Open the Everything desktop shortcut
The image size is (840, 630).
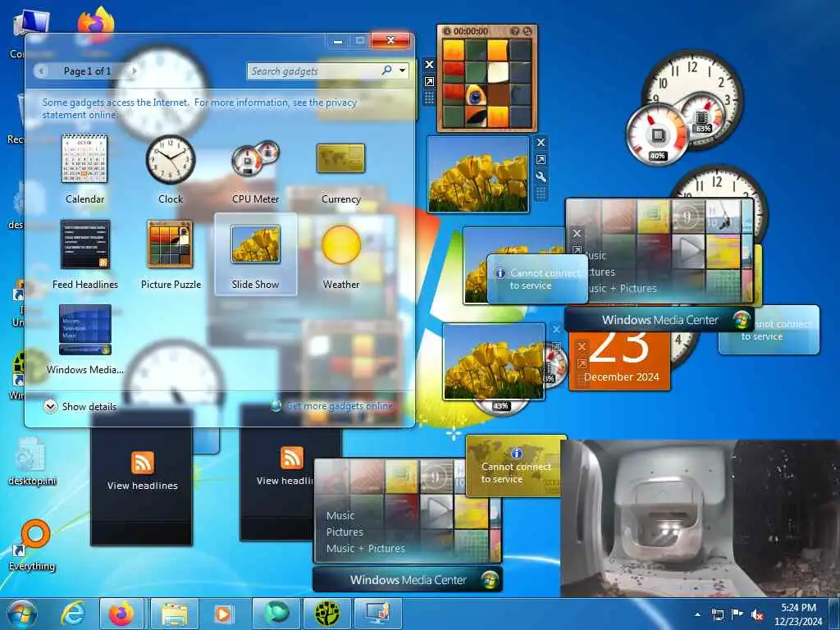32,544
